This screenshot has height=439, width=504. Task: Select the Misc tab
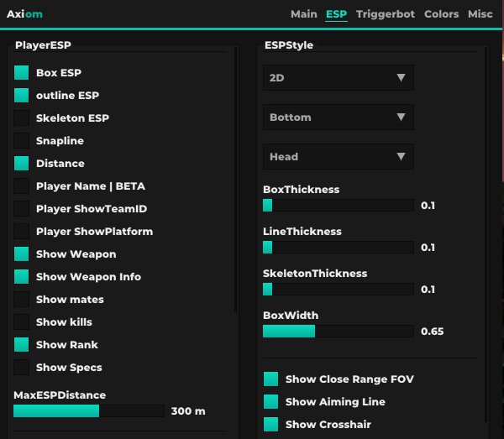tap(480, 14)
